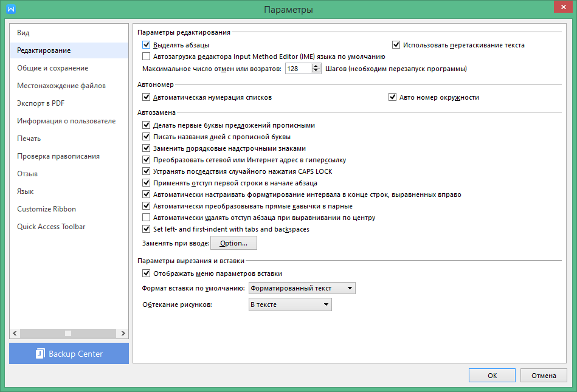The image size is (577, 392).
Task: Open the Backup Center
Action: 69,353
